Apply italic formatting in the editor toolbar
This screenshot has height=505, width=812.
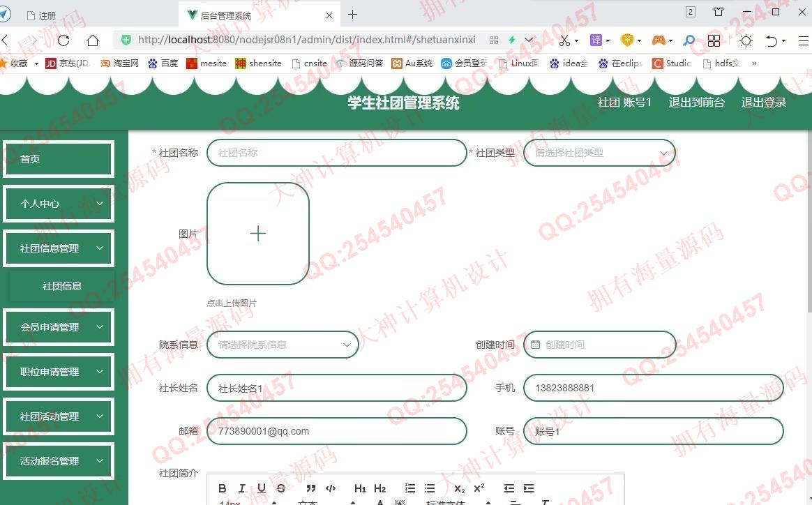pos(242,488)
